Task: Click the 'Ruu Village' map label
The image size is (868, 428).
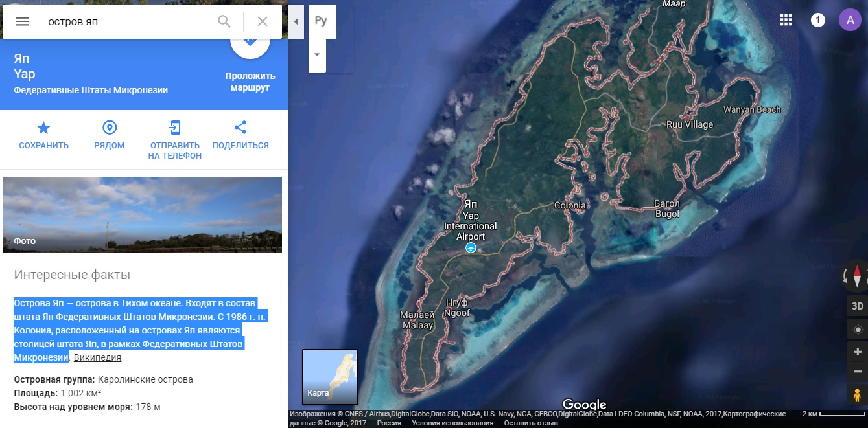Action: (690, 124)
